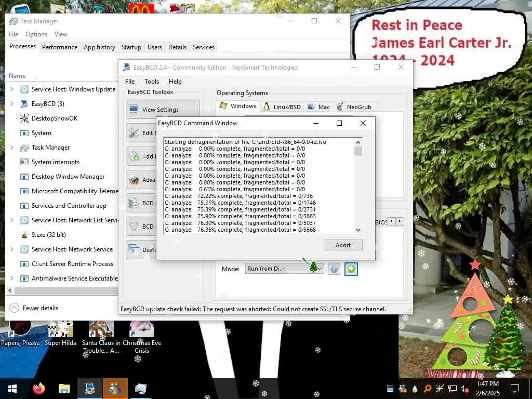Expand Antimalware Service Executable row
This screenshot has height=399, width=532.
(x=12, y=278)
